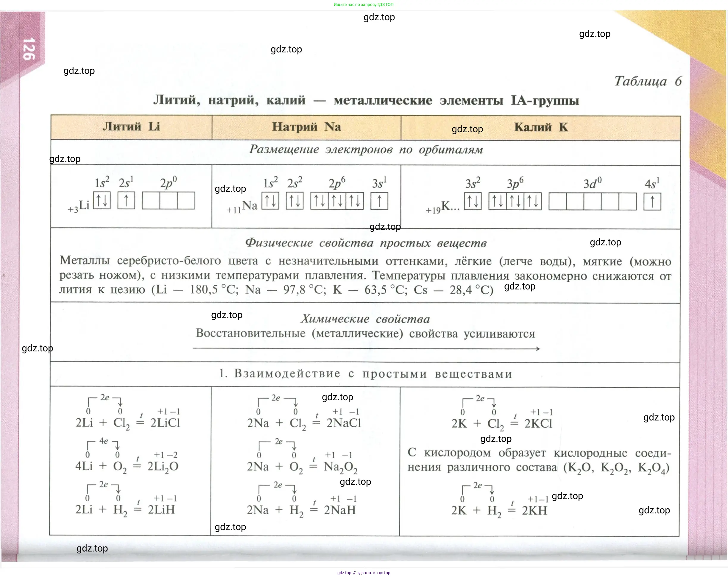Click the line 'Восстановительные (металлические) свойства усиливаются'
This screenshot has width=728, height=578.
point(365,334)
